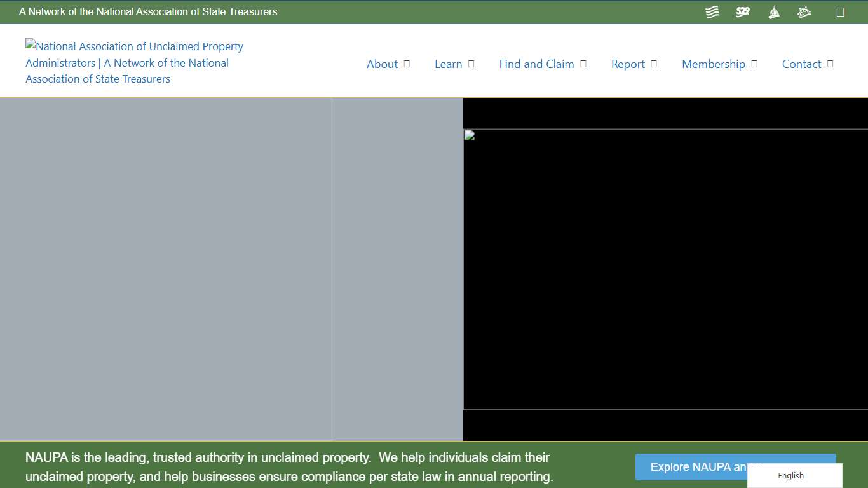The width and height of the screenshot is (868, 488).
Task: Select the NAUPA logo link
Action: [x=133, y=62]
